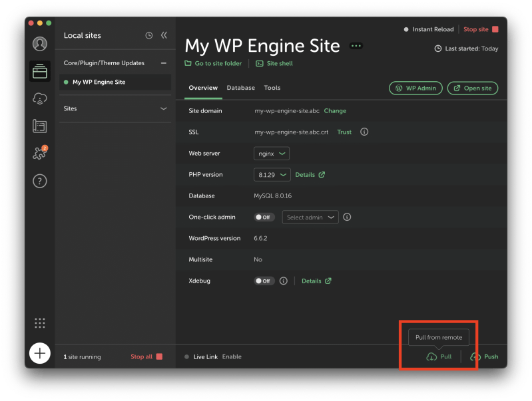Open Xdebug Details link
Image resolution: width=532 pixels, height=401 pixels.
[316, 281]
